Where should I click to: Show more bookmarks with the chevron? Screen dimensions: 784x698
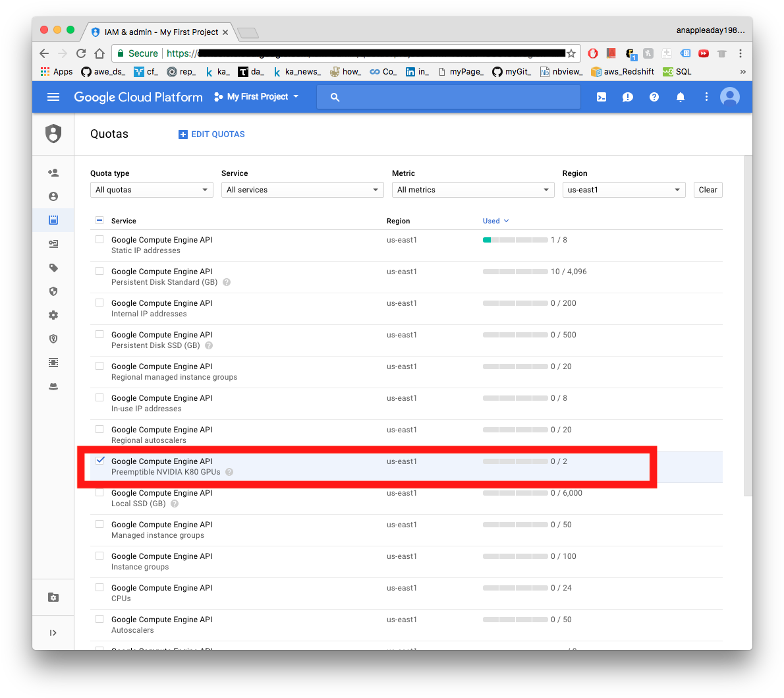click(x=742, y=72)
